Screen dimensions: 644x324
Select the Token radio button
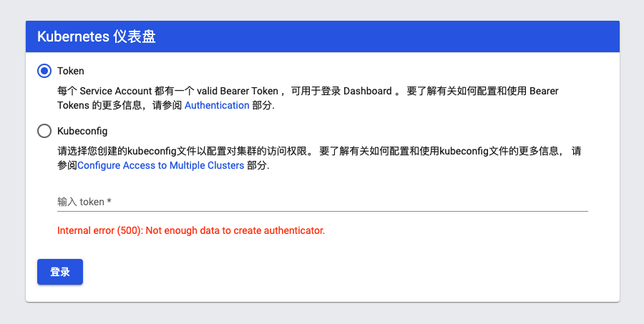coord(44,71)
